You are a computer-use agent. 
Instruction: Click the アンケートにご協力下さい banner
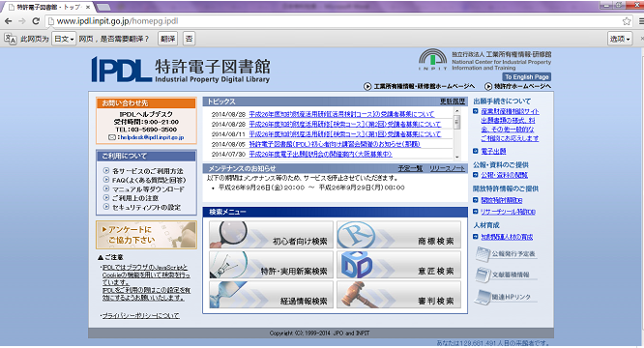(x=146, y=235)
